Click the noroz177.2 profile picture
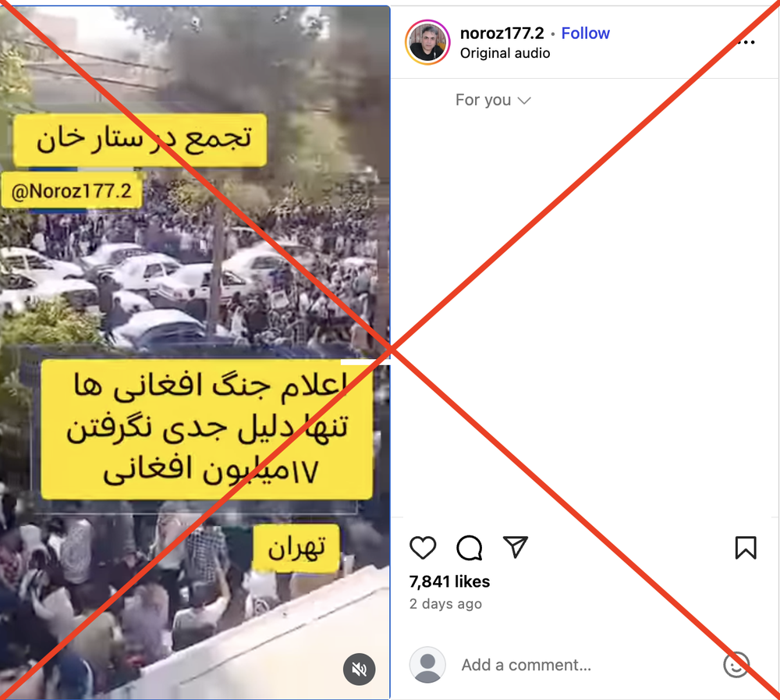This screenshot has width=780, height=700. (427, 42)
